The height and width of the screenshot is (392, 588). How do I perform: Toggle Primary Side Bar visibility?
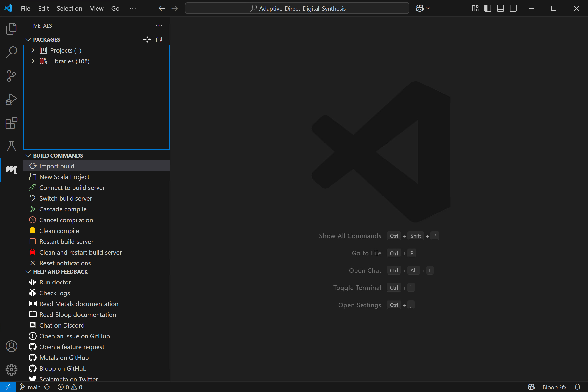[488, 8]
